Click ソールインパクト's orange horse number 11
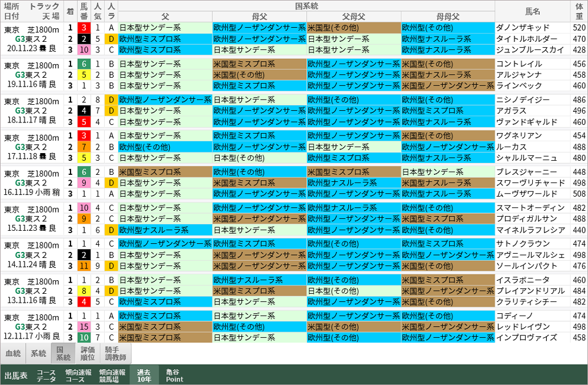588x385 pixels. pos(84,266)
